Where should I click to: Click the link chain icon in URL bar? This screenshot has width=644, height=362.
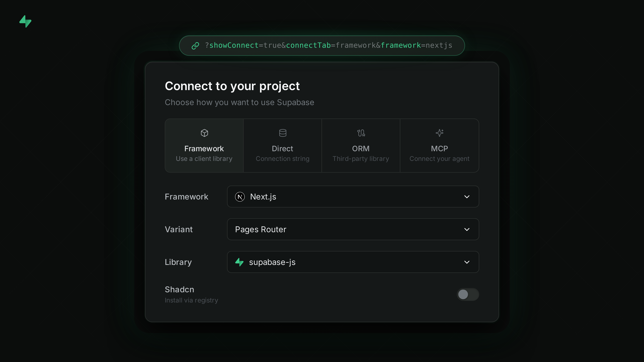tap(195, 46)
